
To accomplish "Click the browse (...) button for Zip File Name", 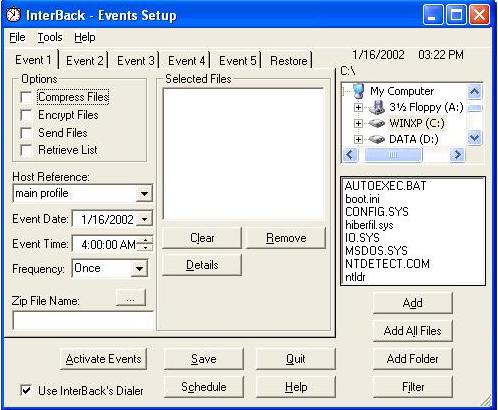I will pos(131,297).
